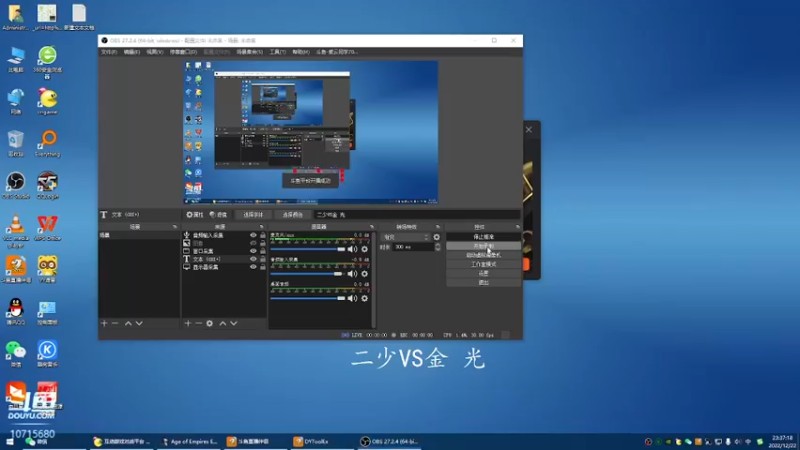
Task: Open Everything search desktop icon
Action: [47, 143]
